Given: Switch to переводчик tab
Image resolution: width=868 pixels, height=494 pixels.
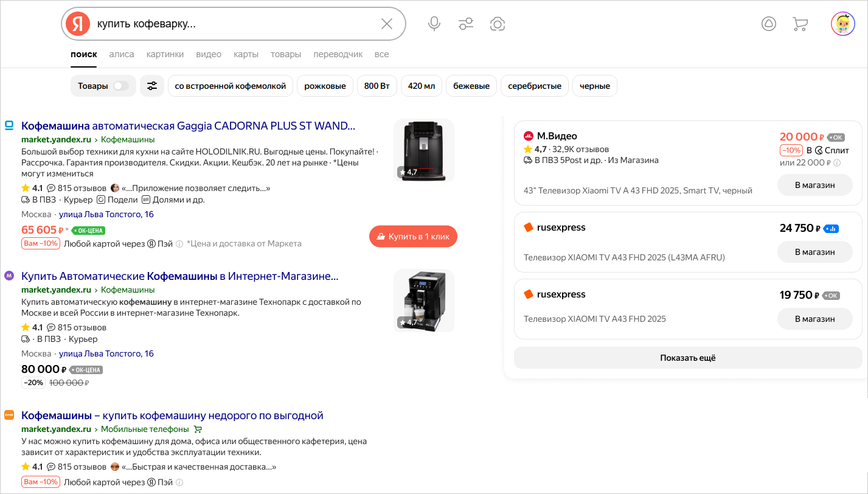Looking at the screenshot, I should click(x=338, y=54).
